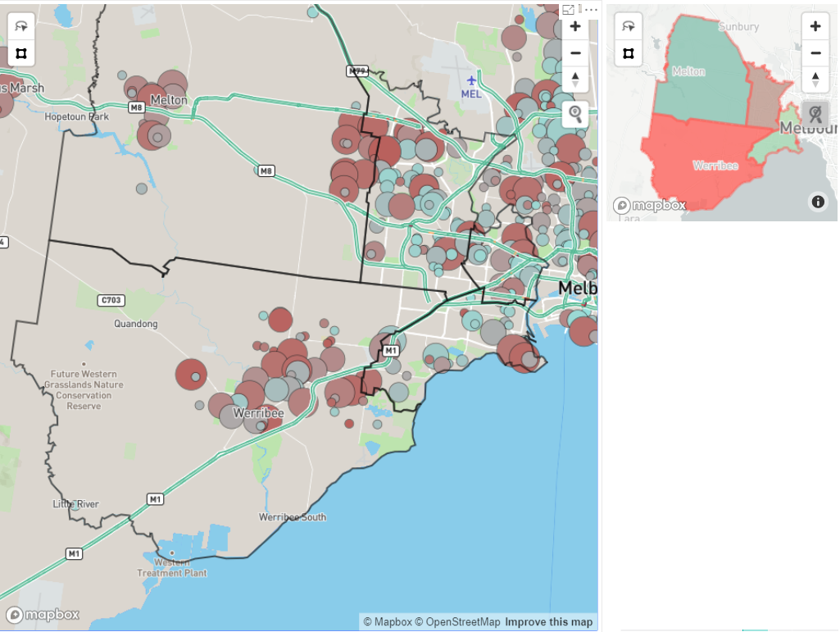Toggle map tilt with the down arrow control

tap(575, 84)
